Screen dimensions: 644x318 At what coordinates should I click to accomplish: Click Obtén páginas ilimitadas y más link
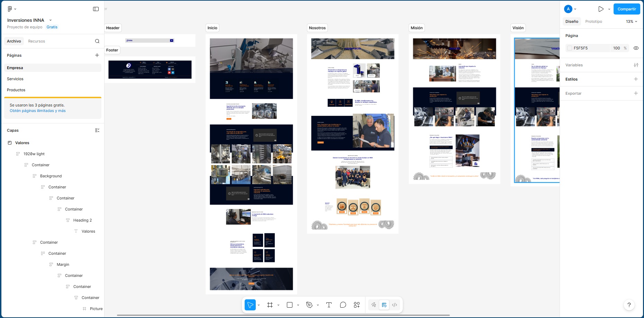click(x=38, y=111)
